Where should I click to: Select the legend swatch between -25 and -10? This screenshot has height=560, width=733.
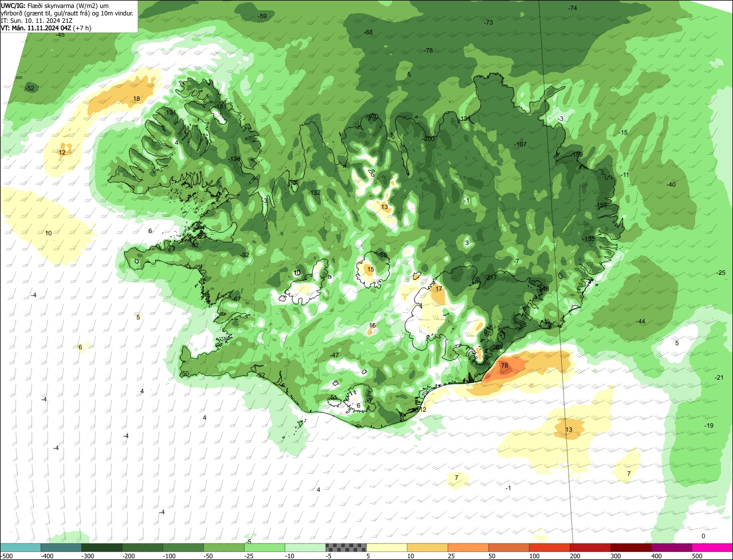[x=265, y=547]
